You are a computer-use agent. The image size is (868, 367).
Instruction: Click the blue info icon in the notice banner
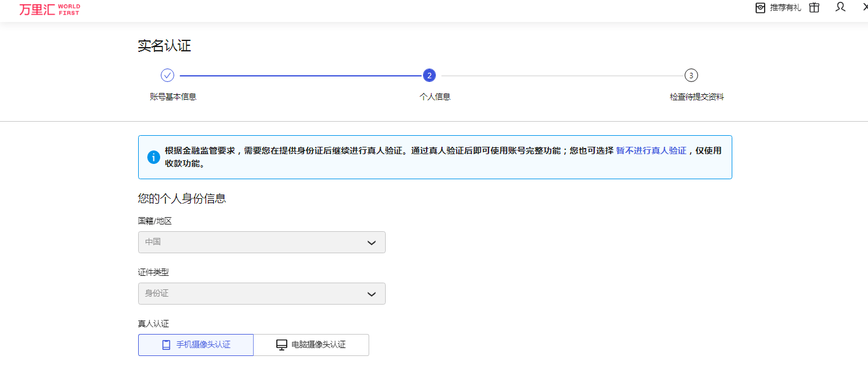[154, 156]
